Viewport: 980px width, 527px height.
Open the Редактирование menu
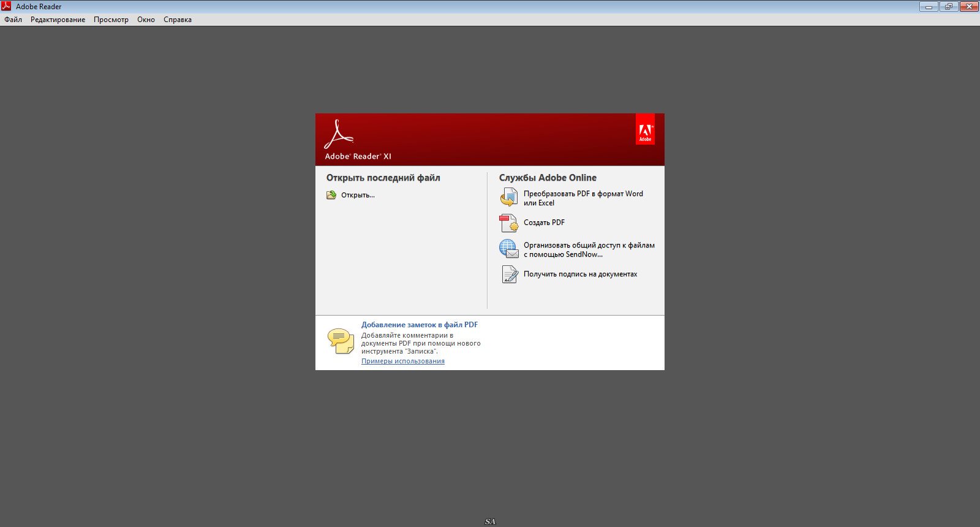58,20
